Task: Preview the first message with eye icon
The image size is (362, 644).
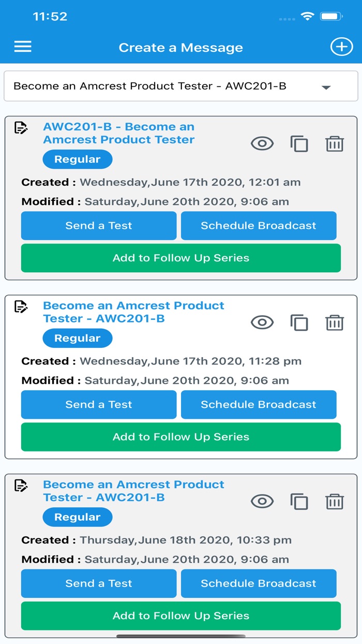Action: click(x=262, y=143)
